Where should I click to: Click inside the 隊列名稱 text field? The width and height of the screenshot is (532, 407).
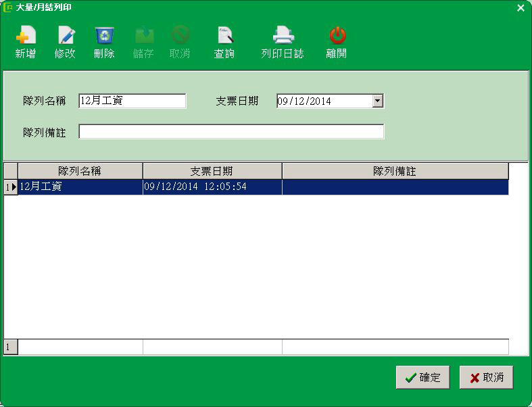[132, 101]
